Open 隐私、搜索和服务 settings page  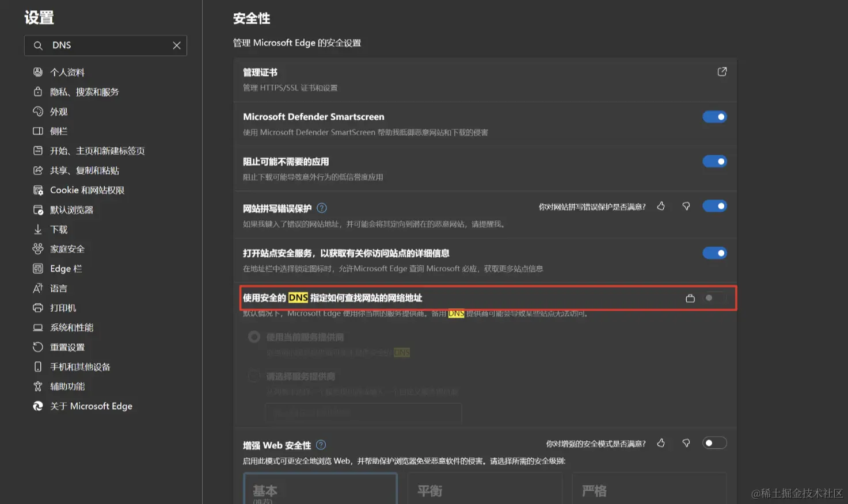click(x=85, y=91)
